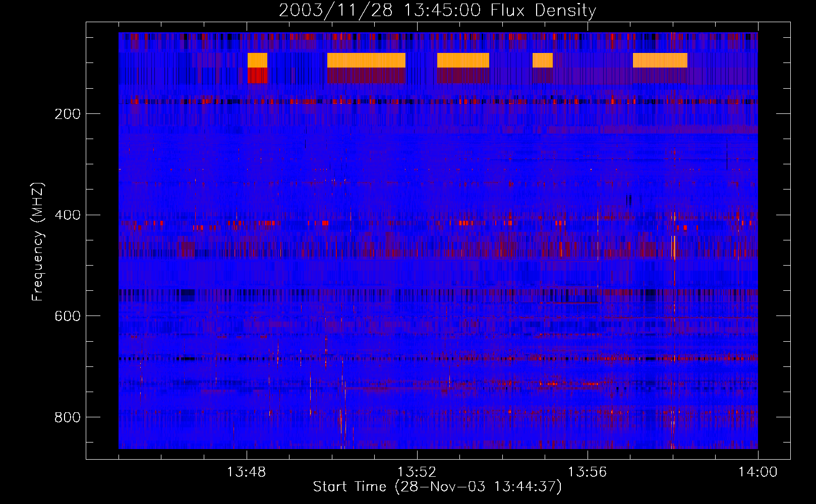Click the 14:00 time axis label
816x504 pixels.
coord(757,472)
